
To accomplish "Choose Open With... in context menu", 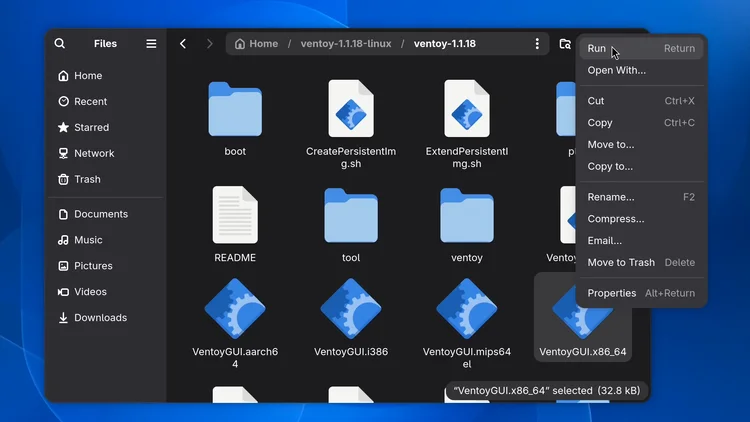I will pyautogui.click(x=641, y=70).
